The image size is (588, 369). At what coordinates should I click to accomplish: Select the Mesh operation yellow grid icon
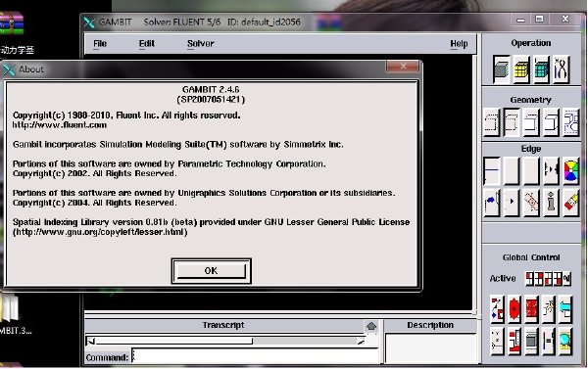(521, 69)
